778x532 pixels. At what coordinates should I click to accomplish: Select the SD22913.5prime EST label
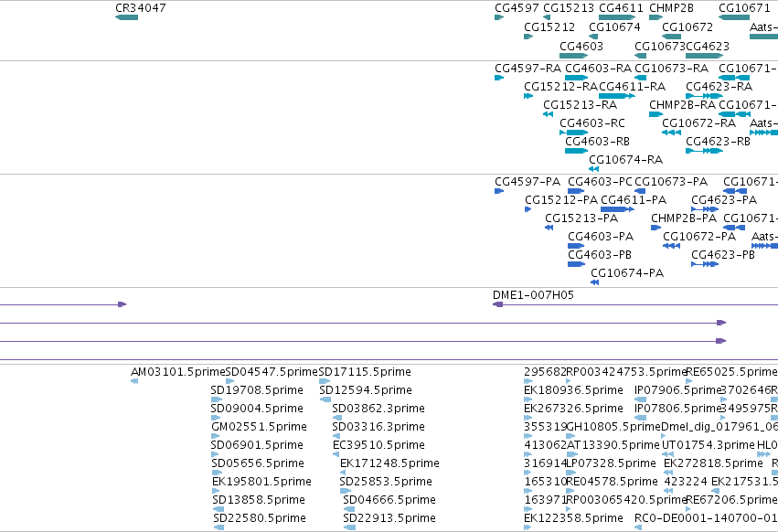tap(389, 519)
